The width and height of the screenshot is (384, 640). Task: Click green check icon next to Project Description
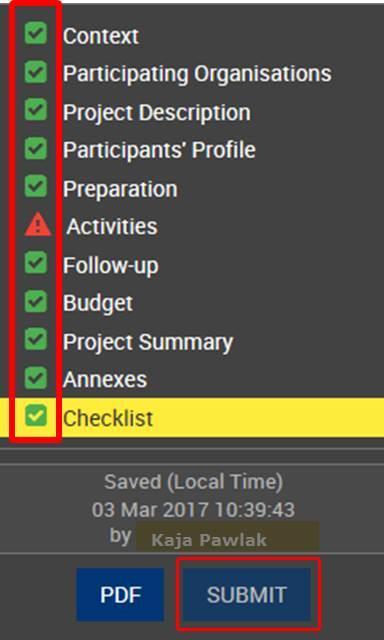[36, 109]
